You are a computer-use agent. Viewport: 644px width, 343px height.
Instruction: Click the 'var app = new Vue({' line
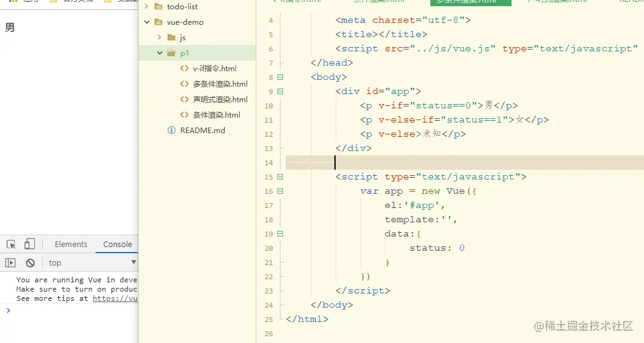[x=418, y=191]
